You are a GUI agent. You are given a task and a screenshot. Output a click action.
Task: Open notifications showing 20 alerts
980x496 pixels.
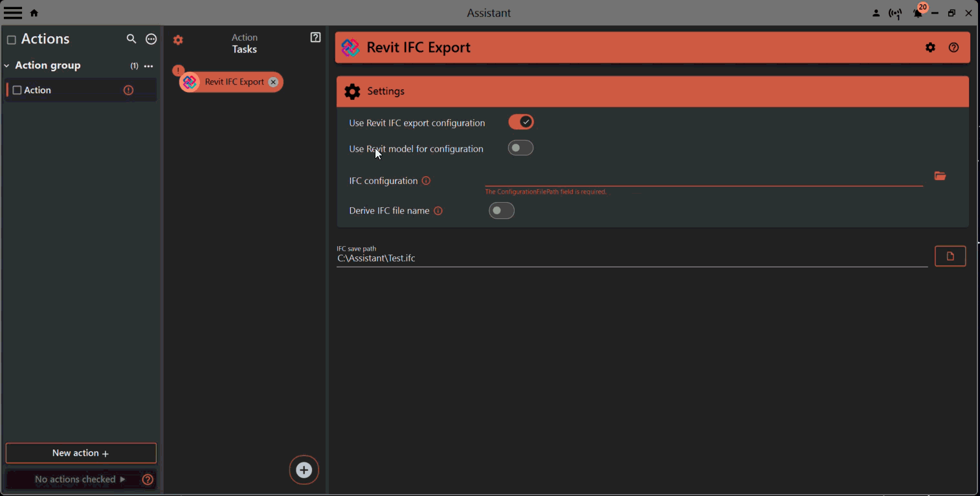pyautogui.click(x=918, y=12)
